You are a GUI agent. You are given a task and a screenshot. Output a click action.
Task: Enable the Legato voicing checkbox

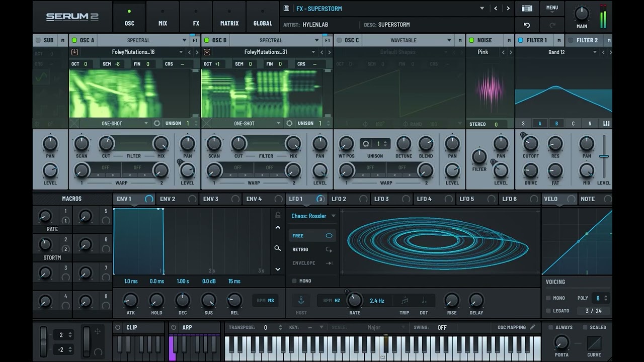(549, 311)
